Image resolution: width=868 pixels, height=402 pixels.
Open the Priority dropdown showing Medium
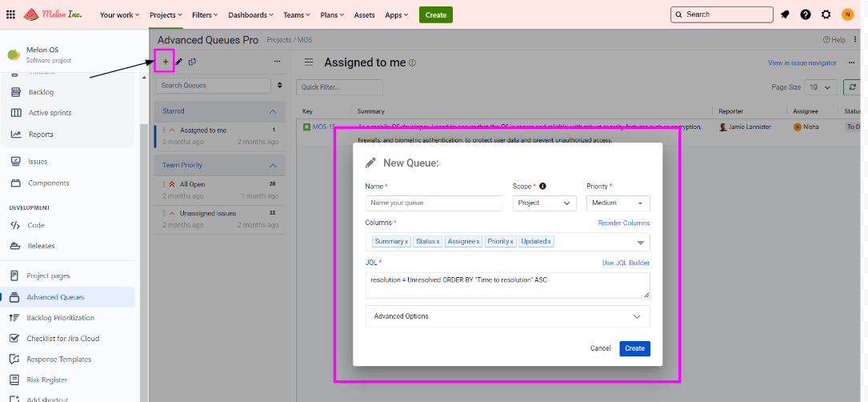(x=618, y=203)
